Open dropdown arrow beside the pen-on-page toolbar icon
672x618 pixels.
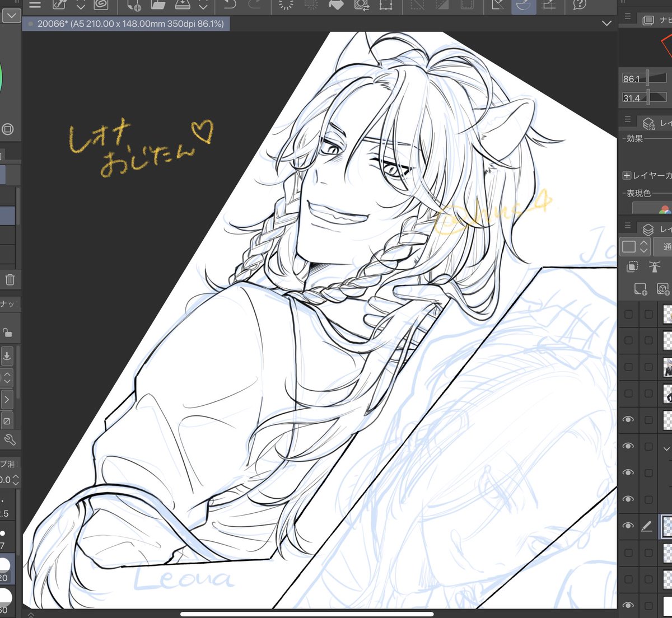[x=80, y=6]
